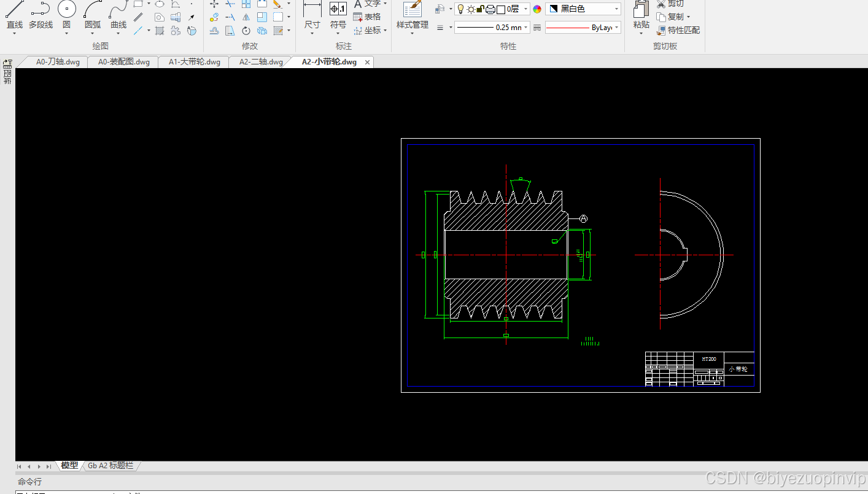This screenshot has height=494, width=868.
Task: Click the extend icon in 修改
Action: pyautogui.click(x=230, y=17)
